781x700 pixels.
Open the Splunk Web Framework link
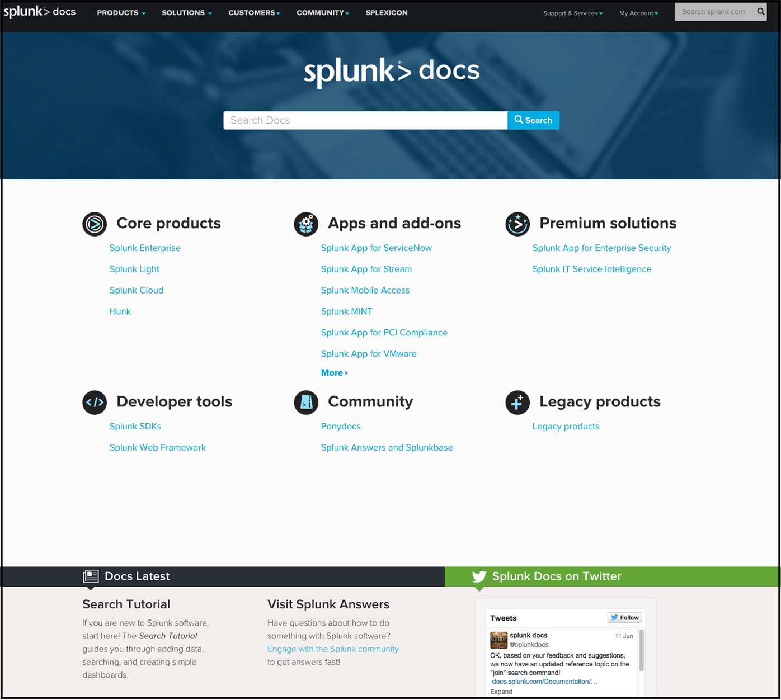click(157, 447)
